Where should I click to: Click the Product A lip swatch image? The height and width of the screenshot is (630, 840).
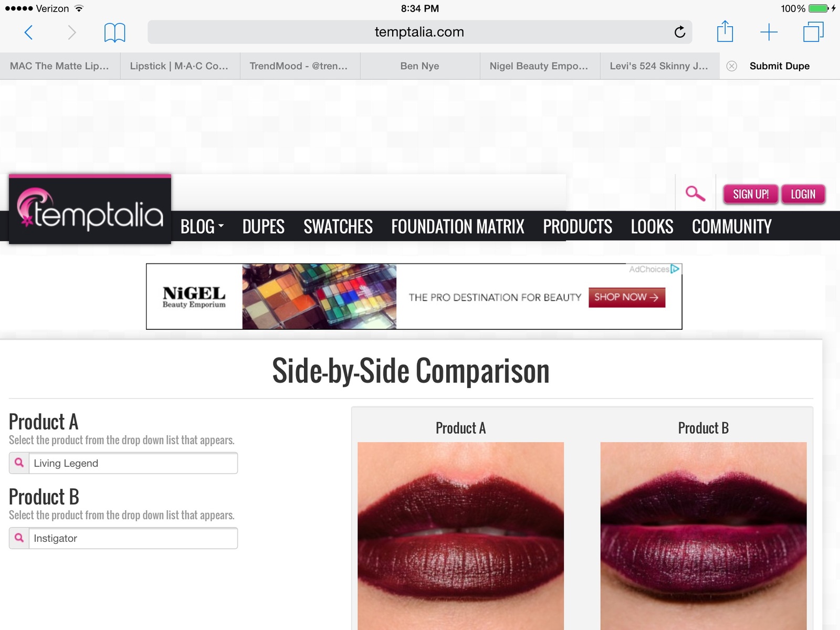pos(460,535)
